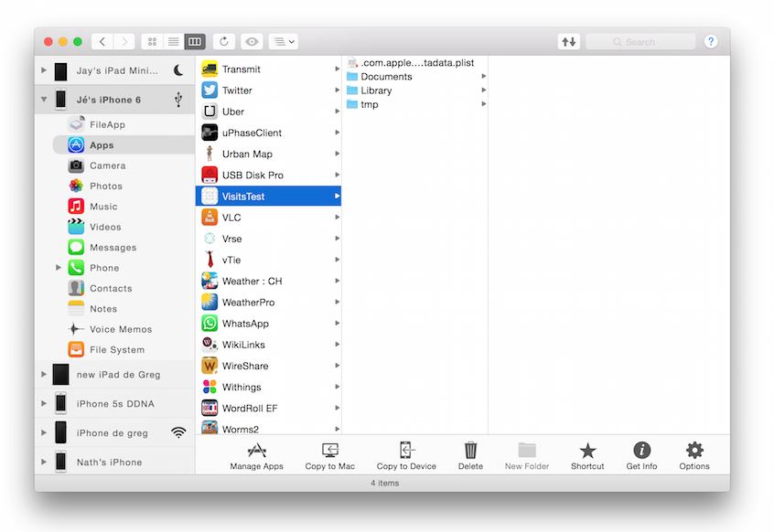Select the Worms2 app

click(269, 427)
